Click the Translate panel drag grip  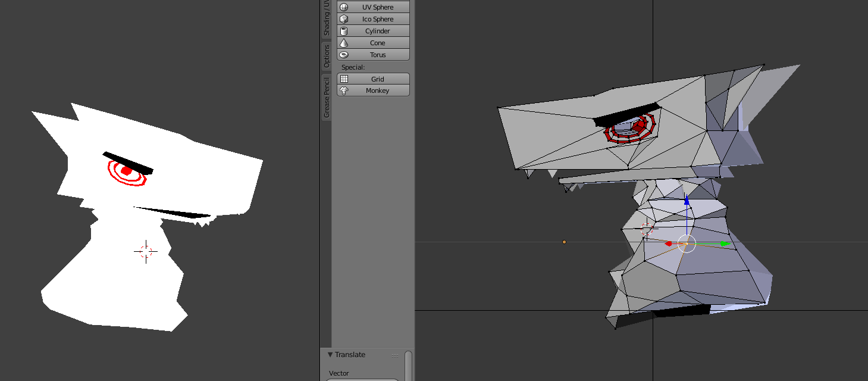(395, 355)
